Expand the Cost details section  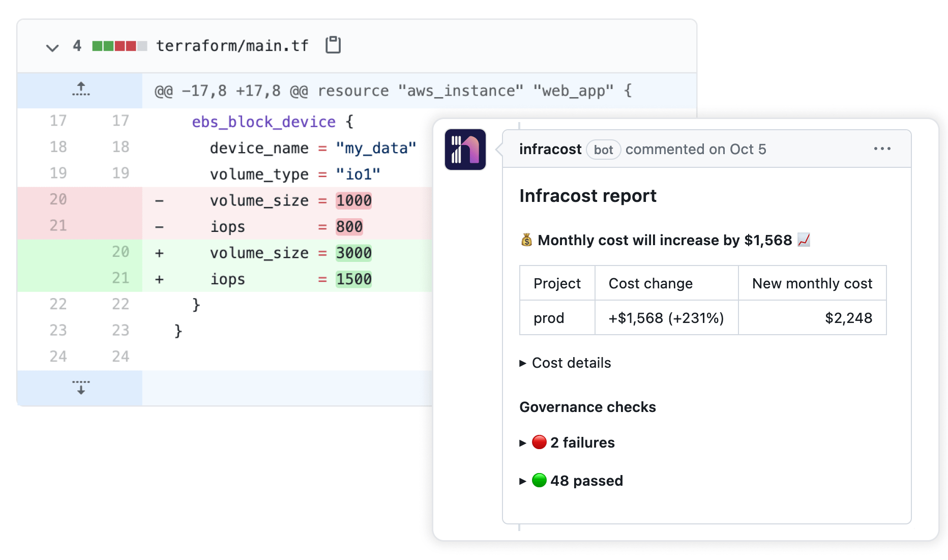[x=565, y=363]
